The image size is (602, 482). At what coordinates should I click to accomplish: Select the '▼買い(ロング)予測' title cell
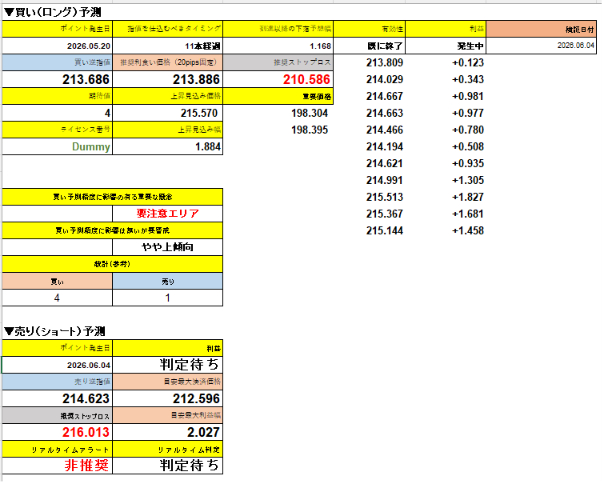click(x=53, y=12)
